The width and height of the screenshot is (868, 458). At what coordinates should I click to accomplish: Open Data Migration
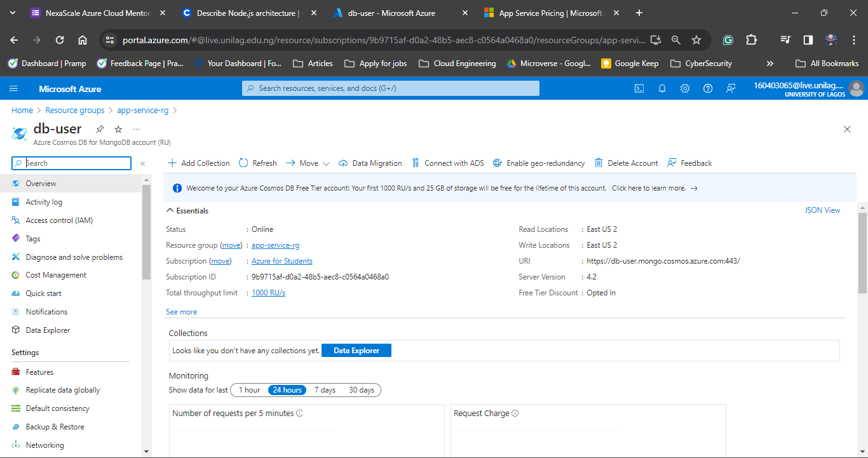pyautogui.click(x=370, y=163)
